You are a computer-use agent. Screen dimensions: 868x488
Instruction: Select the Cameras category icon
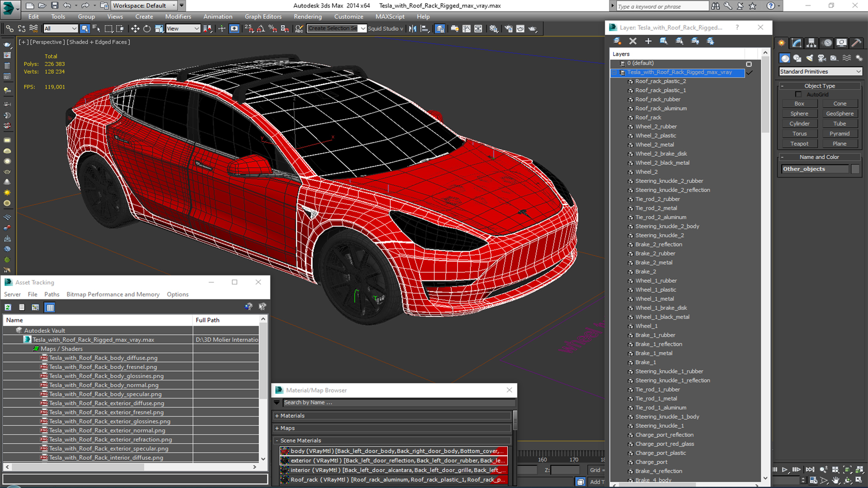pyautogui.click(x=822, y=58)
